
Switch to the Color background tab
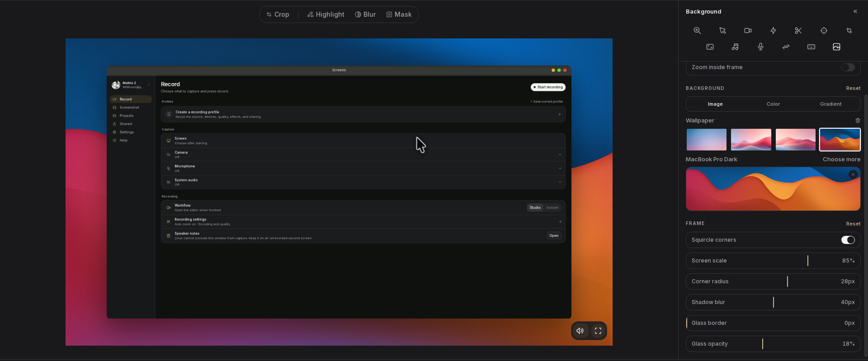[x=773, y=104]
